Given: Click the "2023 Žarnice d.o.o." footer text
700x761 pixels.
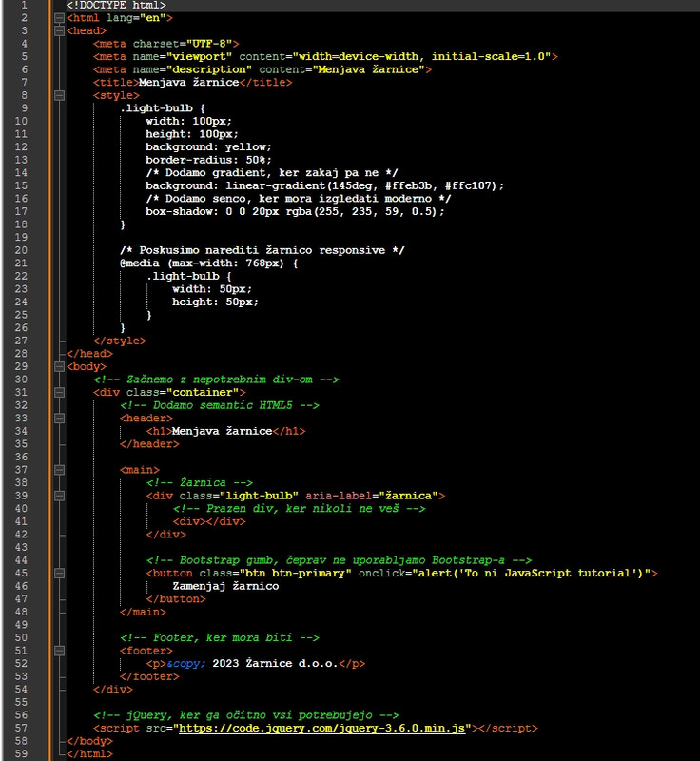Looking at the screenshot, I should pyautogui.click(x=275, y=664).
